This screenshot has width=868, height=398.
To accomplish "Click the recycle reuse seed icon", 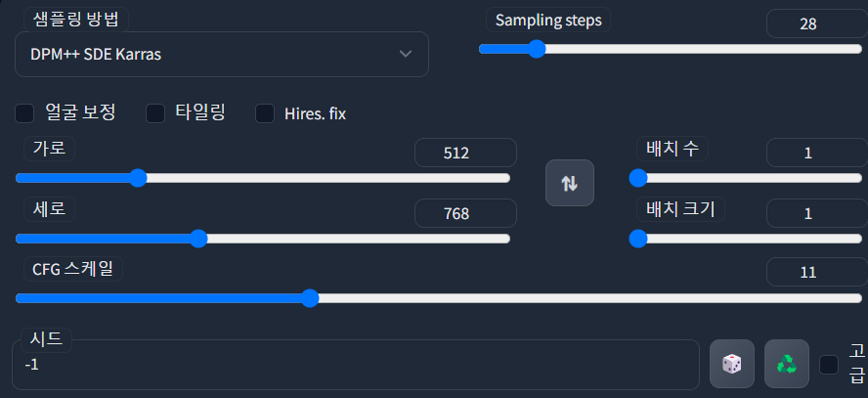I will 787,364.
